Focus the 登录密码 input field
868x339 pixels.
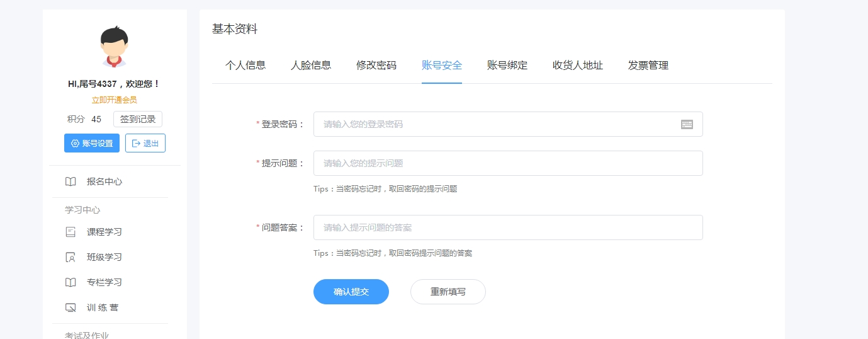pos(508,124)
